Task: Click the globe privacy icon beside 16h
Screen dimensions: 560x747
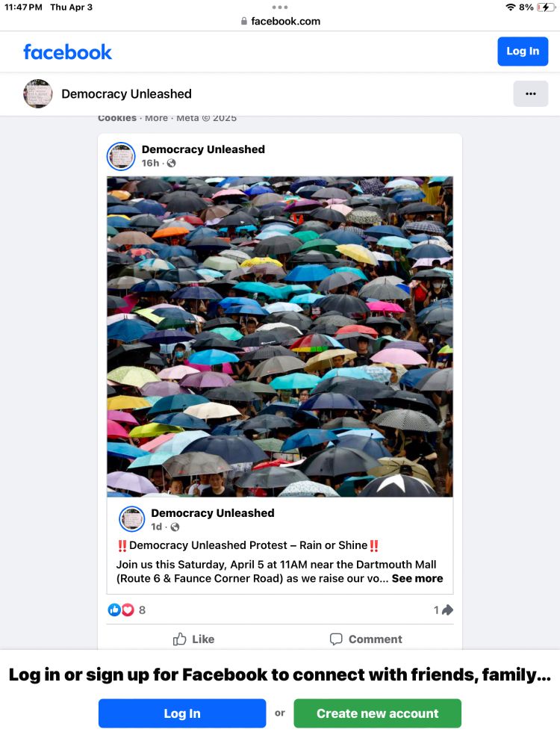Action: tap(172, 163)
